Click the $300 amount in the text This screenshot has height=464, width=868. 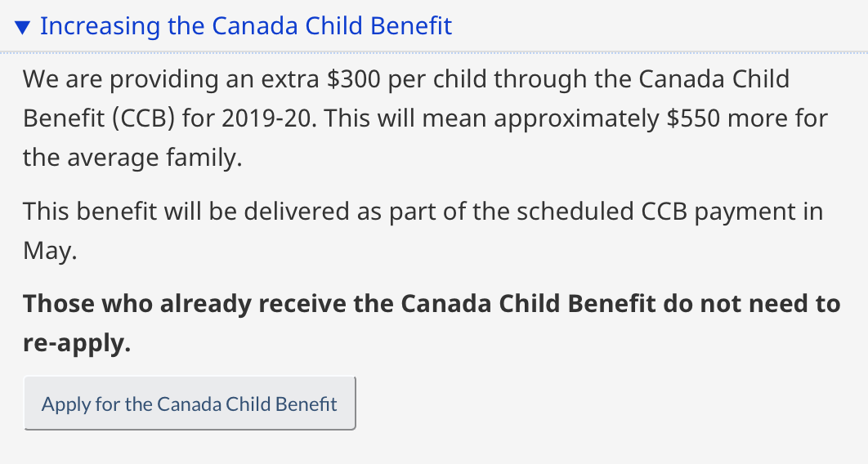[353, 79]
